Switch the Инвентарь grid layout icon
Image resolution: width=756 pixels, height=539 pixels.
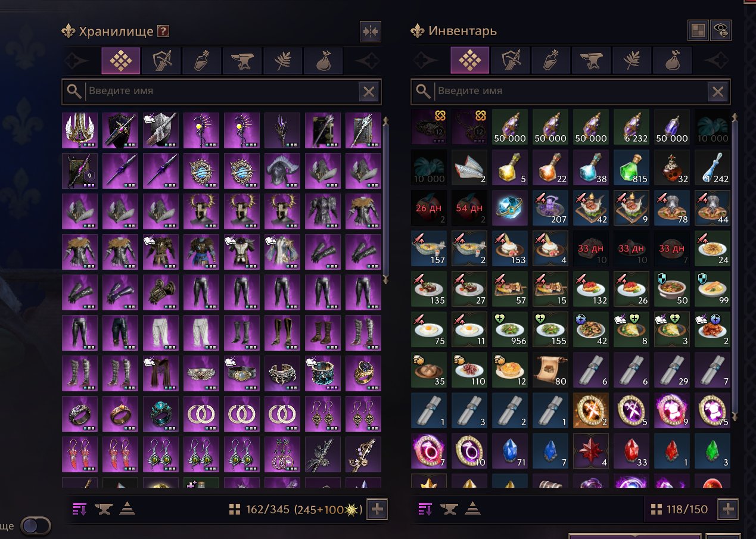(x=698, y=30)
